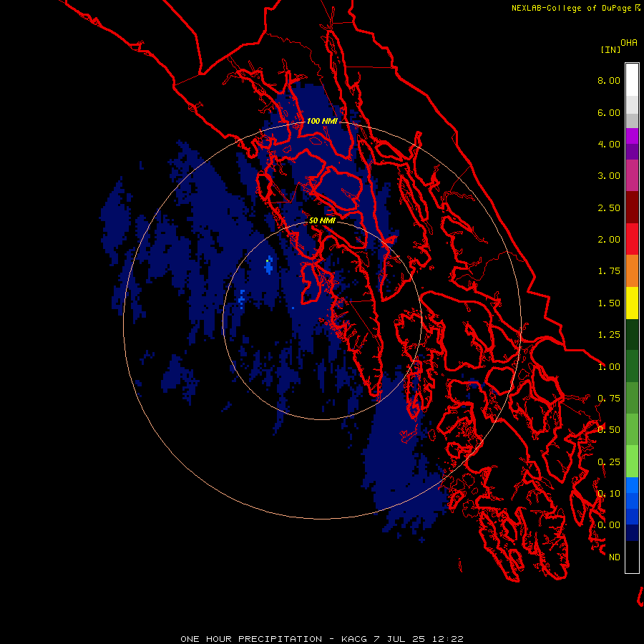Click the 0.25 legend value
Screen dimensions: 644x644
[609, 462]
